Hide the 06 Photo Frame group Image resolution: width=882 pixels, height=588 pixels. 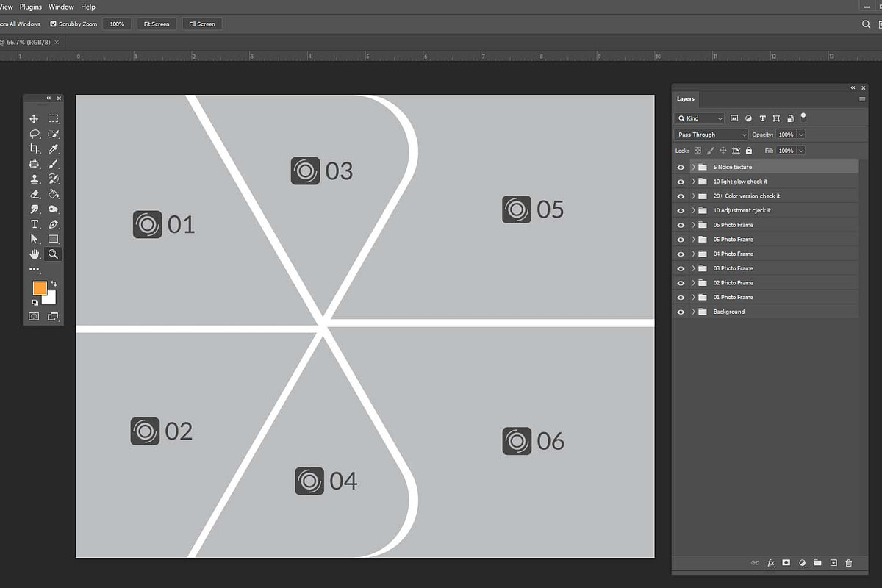[x=681, y=225]
